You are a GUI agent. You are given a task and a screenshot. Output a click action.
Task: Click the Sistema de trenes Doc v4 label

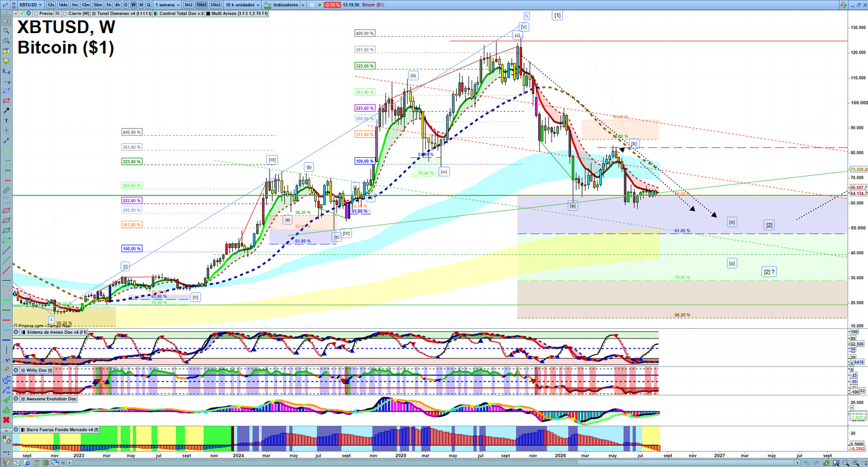coord(56,332)
